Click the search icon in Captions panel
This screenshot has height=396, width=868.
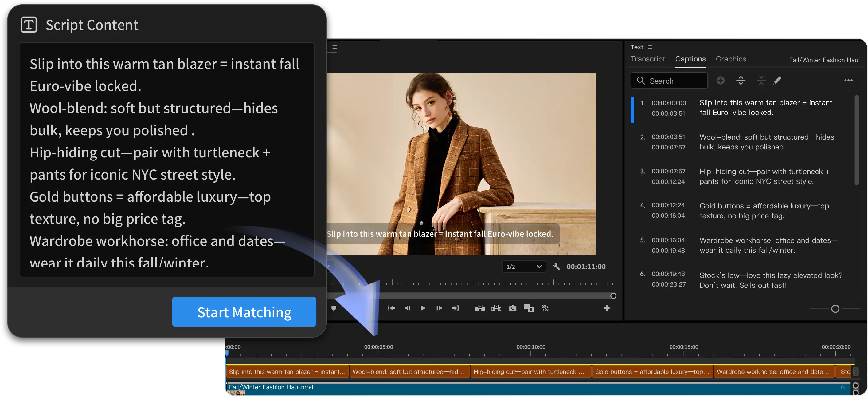641,81
